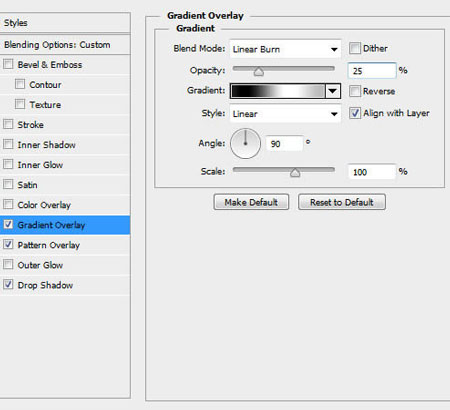Enable the Reverse gradient checkbox
The height and width of the screenshot is (410, 450).
pyautogui.click(x=355, y=91)
